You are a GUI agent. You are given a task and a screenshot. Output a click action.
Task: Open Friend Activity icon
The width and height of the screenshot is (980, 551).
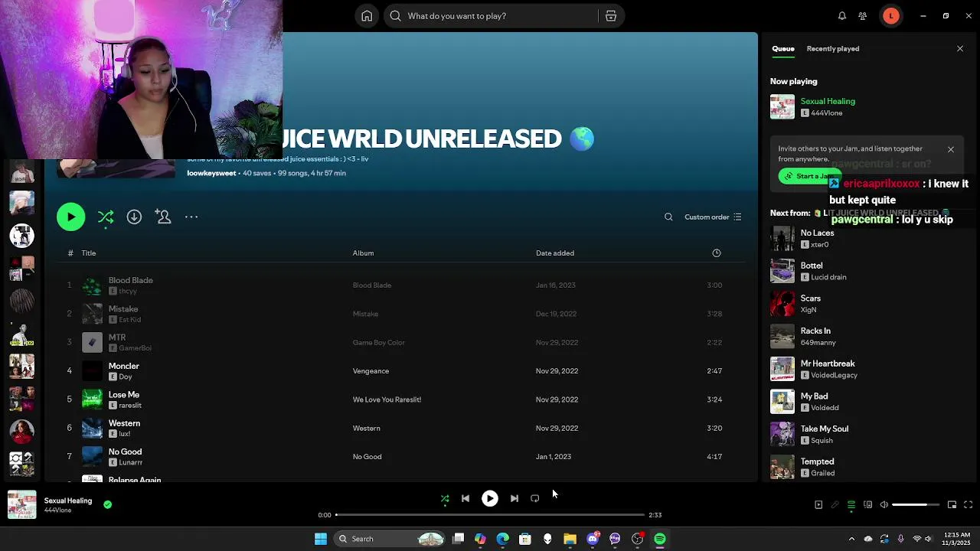pyautogui.click(x=863, y=16)
